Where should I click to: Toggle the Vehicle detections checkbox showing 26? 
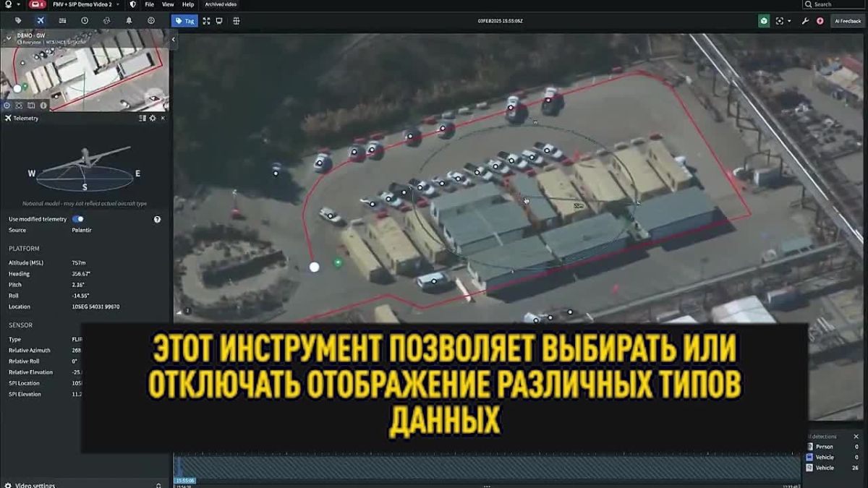pyautogui.click(x=809, y=468)
